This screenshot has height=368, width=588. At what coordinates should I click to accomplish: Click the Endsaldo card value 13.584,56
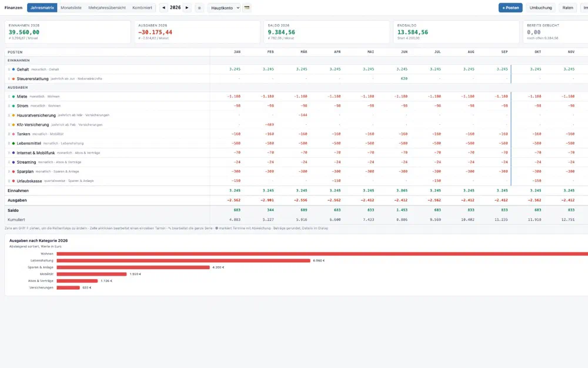(x=413, y=32)
